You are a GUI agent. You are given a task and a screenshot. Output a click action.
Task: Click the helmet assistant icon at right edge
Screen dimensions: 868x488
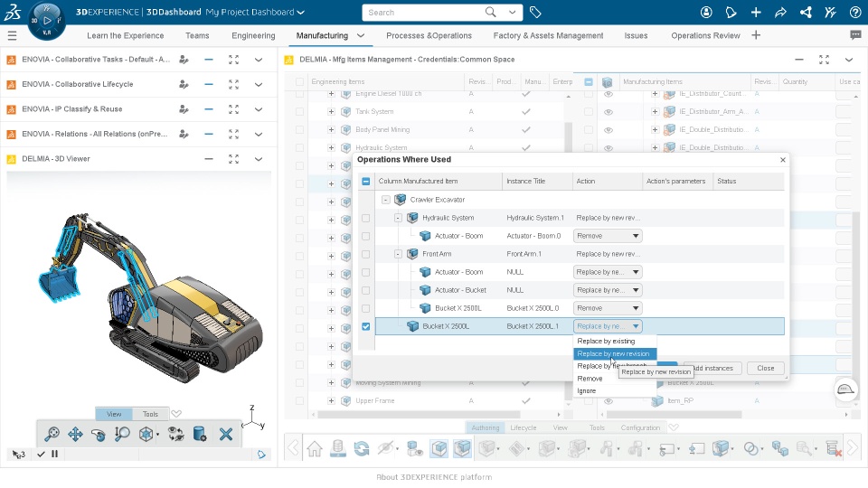tap(844, 389)
